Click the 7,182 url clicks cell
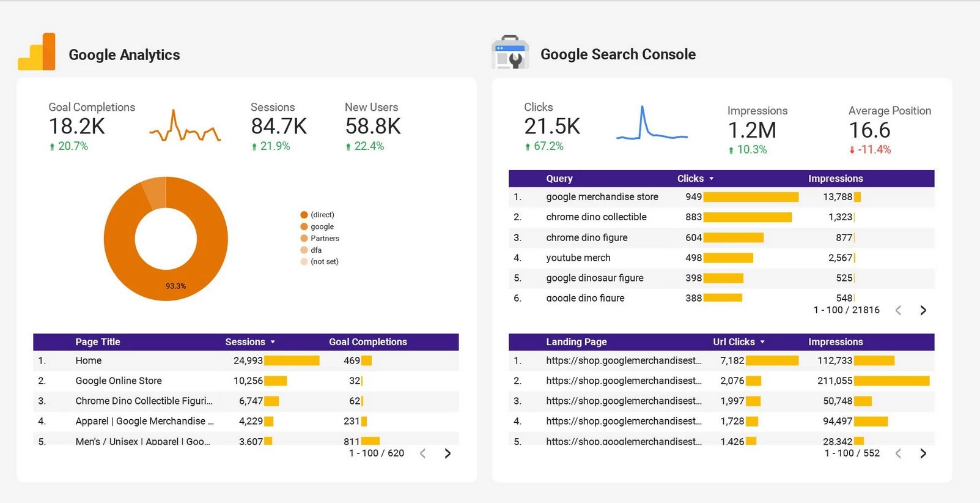This screenshot has height=503, width=980. pyautogui.click(x=732, y=360)
